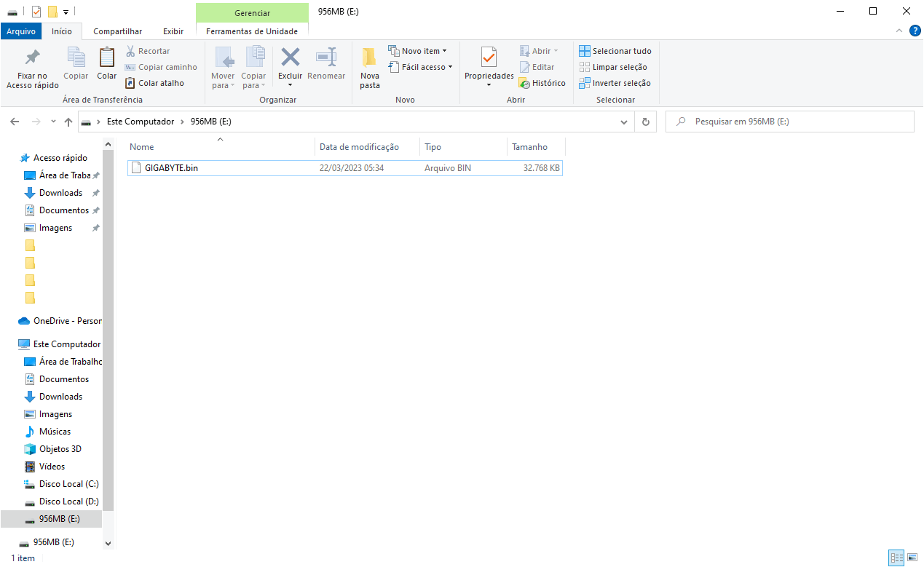Click the Histórico icon in ribbon
Image resolution: width=924 pixels, height=567 pixels.
pos(524,83)
